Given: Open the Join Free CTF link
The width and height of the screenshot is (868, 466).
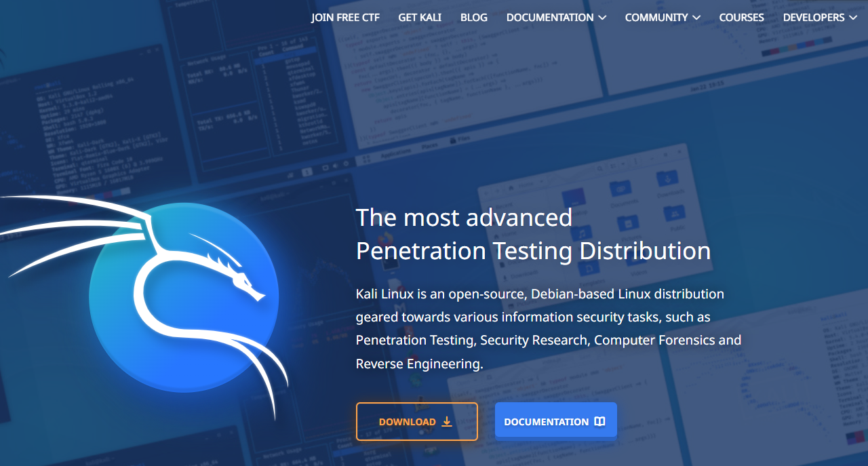Looking at the screenshot, I should point(345,18).
